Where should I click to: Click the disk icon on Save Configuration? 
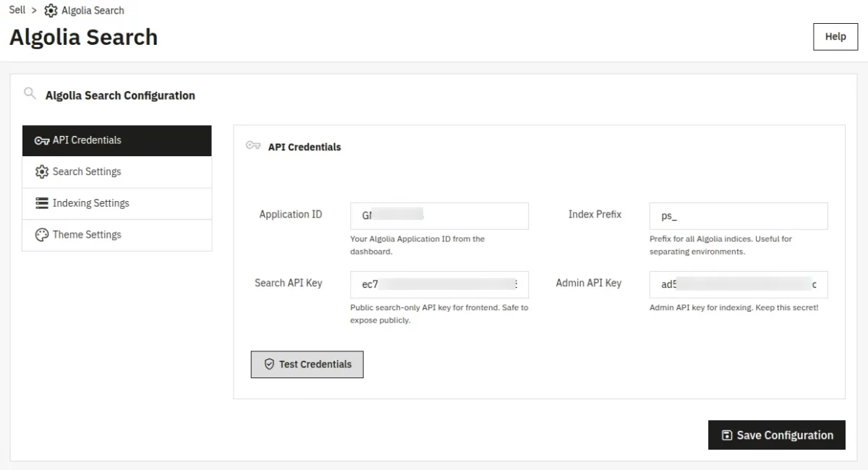pos(727,435)
